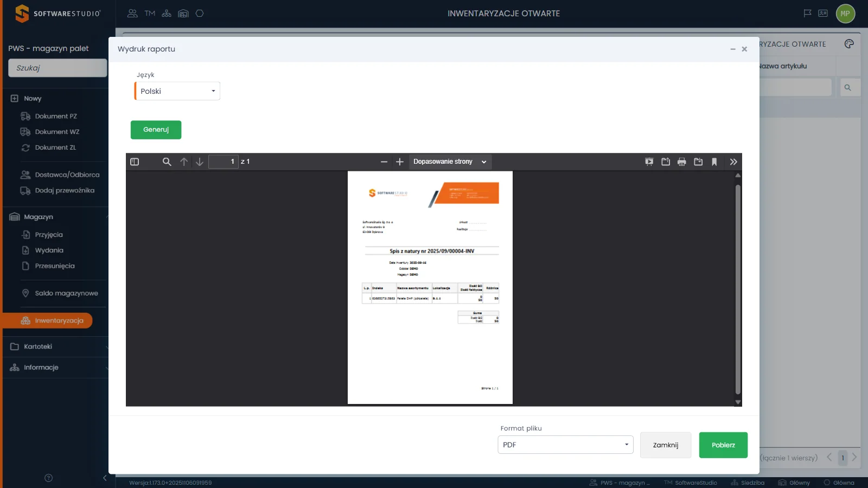Viewport: 868px width, 488px height.
Task: Open the Format pliku PDF dropdown
Action: 565,445
